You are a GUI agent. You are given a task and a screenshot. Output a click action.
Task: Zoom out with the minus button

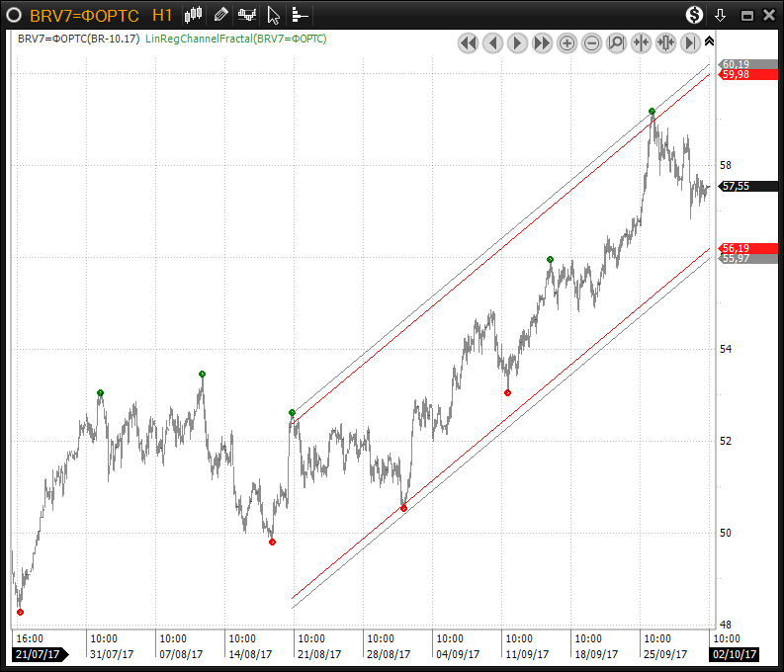pyautogui.click(x=591, y=42)
